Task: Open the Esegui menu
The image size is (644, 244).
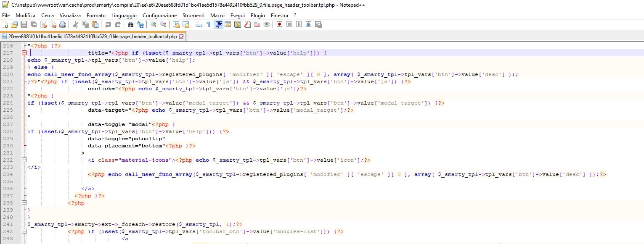Action: click(238, 16)
